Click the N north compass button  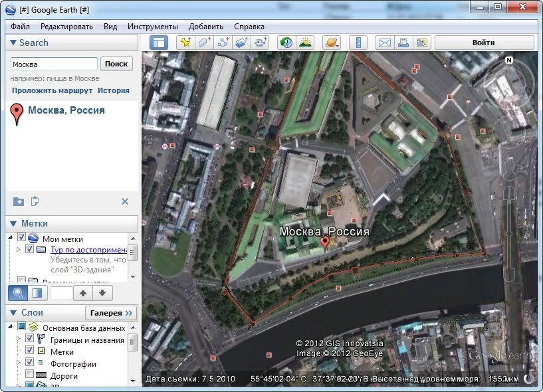pyautogui.click(x=508, y=60)
